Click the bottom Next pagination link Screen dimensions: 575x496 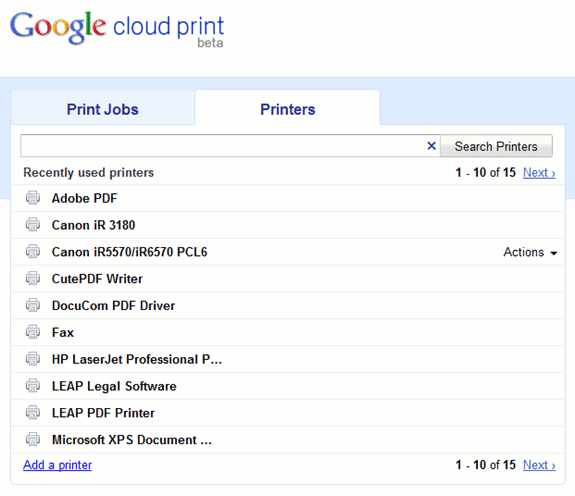coord(539,465)
